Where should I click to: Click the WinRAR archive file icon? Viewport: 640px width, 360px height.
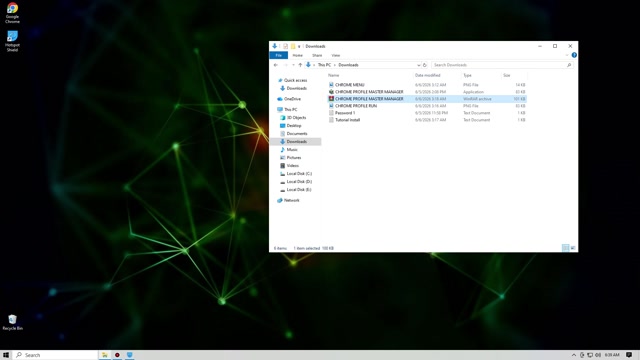[331, 99]
